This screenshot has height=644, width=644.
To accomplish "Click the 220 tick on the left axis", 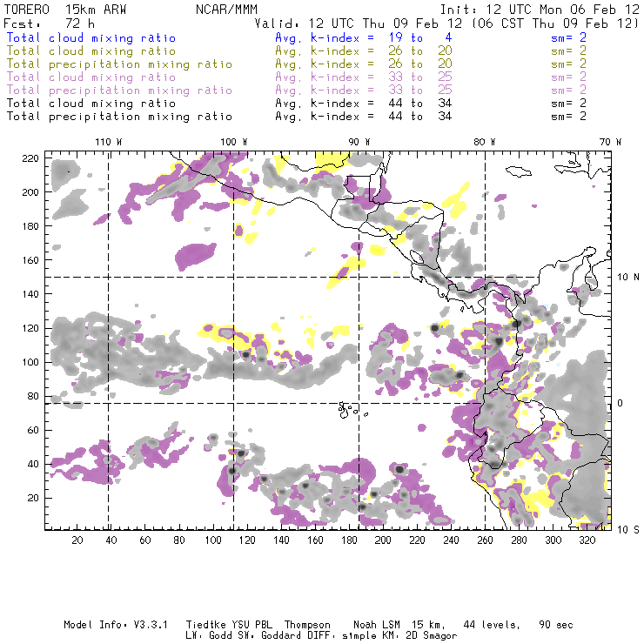I will (x=31, y=158).
